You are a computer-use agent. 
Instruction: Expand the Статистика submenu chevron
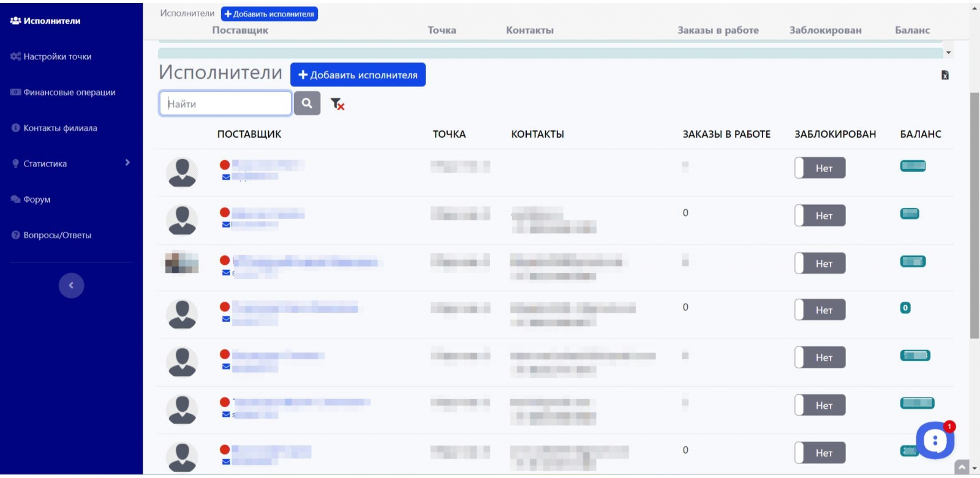click(127, 163)
